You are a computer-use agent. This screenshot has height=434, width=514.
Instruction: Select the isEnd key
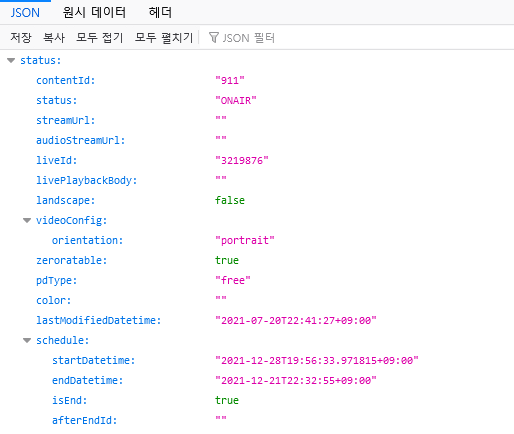point(69,400)
